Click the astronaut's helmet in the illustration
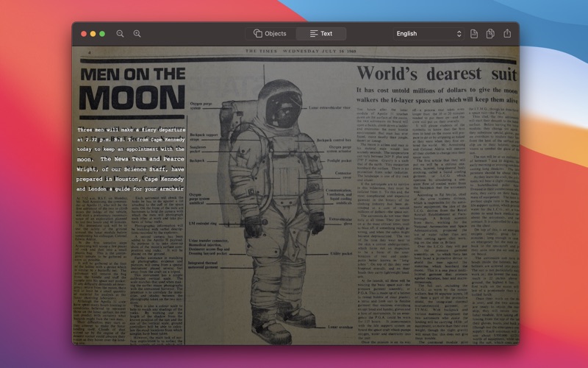 [x=281, y=104]
